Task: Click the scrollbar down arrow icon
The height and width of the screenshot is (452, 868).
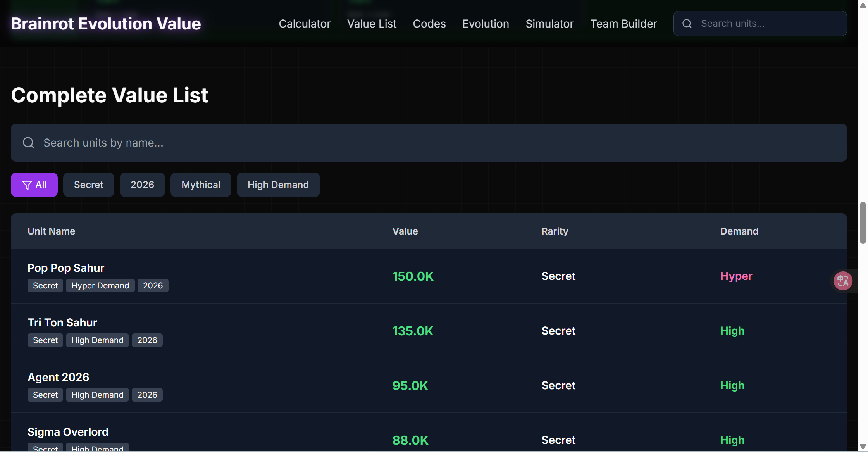Action: coord(863,447)
